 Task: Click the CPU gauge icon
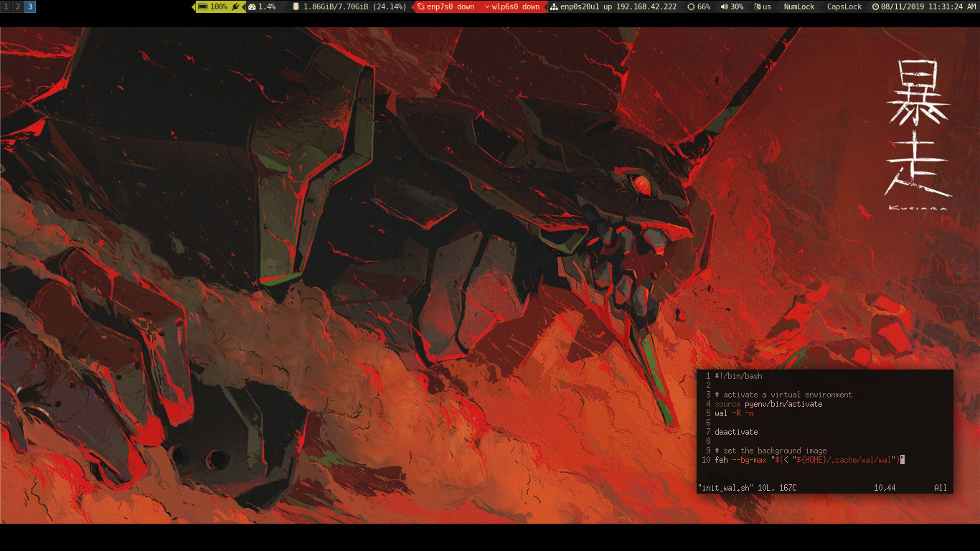tap(252, 6)
